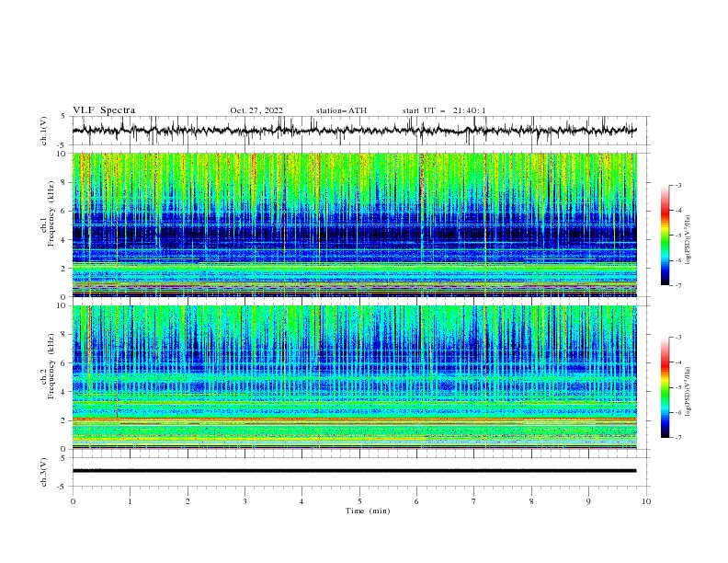
Task: Click the "8" kHz tick of ch.2 spectrogram
Action: 63,335
